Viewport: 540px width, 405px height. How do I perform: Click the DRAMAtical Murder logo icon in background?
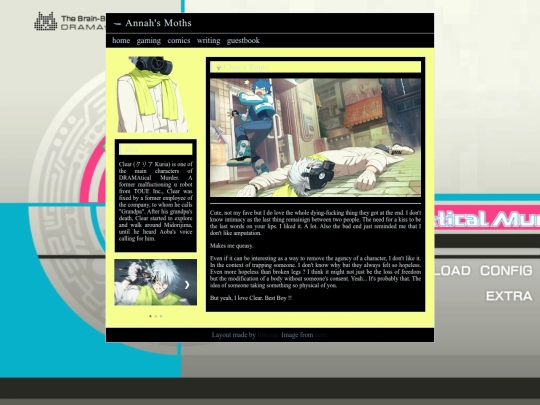[x=46, y=21]
